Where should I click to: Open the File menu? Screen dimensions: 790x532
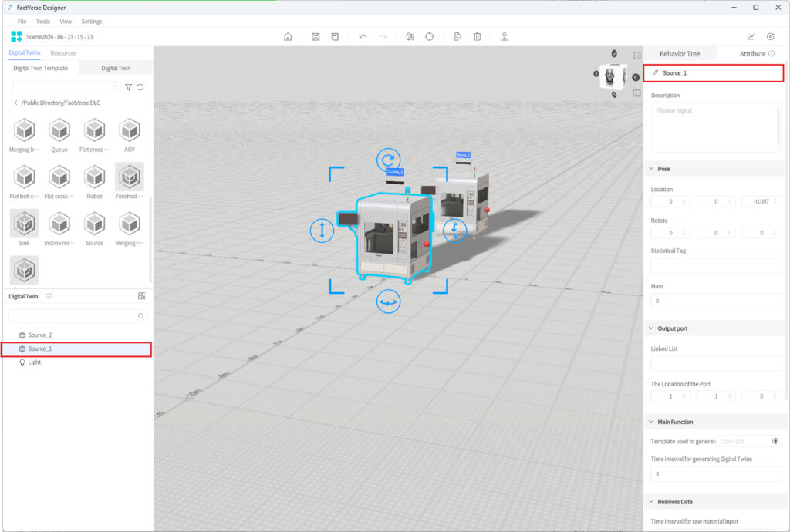(x=22, y=21)
